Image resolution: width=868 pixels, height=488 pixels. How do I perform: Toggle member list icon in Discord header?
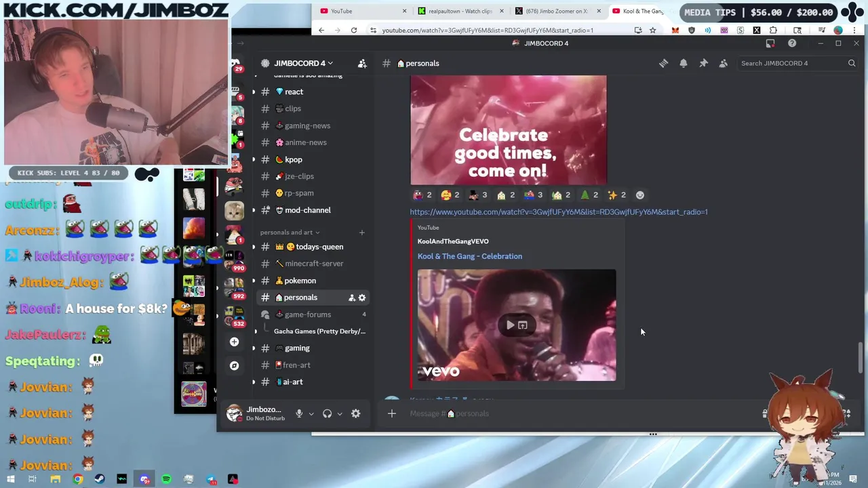pos(724,63)
